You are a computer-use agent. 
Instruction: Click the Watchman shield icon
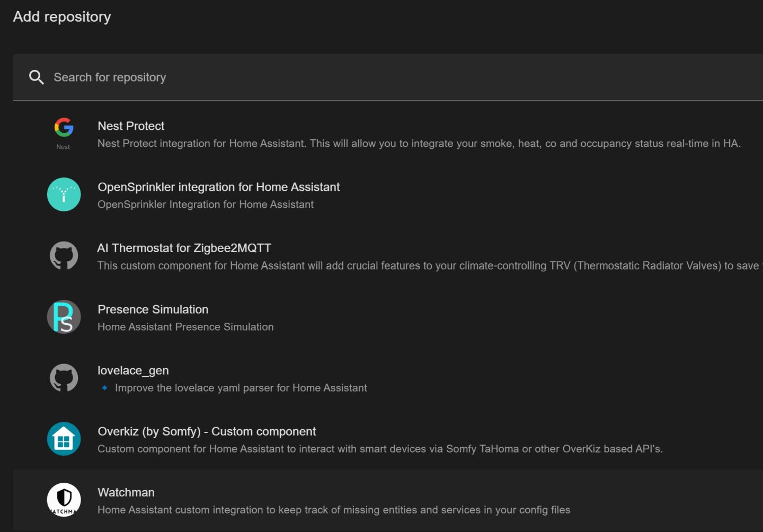pyautogui.click(x=64, y=500)
